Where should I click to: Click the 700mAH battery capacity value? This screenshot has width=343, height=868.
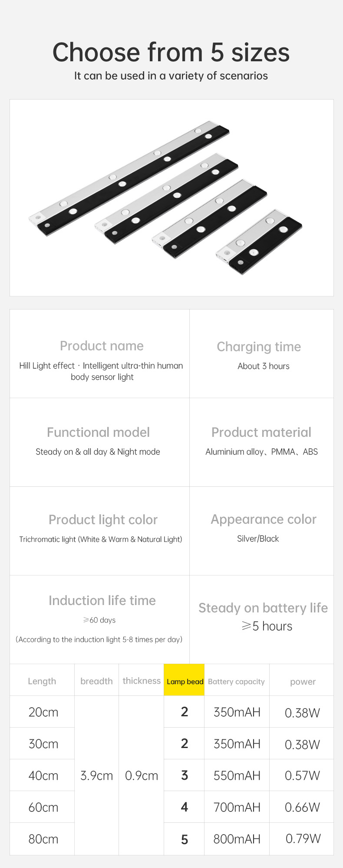click(237, 807)
